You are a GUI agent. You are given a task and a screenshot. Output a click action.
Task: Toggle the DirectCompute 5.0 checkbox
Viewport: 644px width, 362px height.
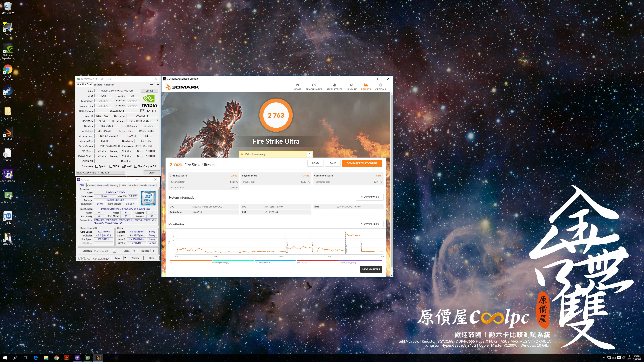[x=136, y=166]
